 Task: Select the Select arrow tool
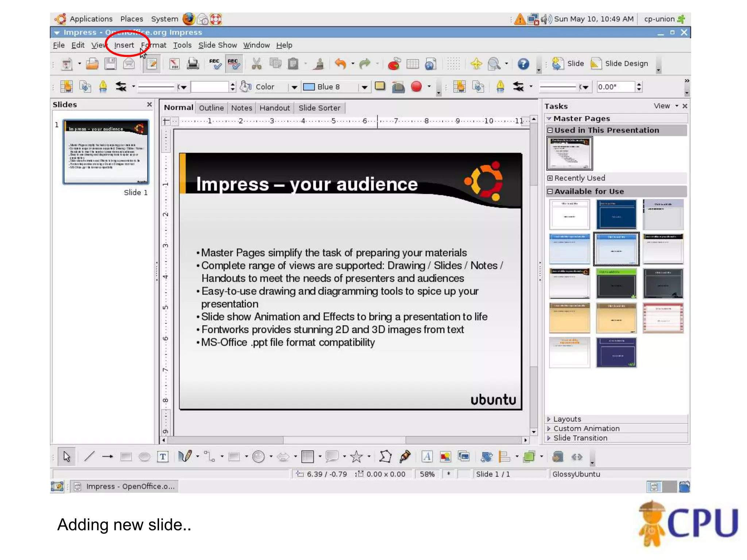(x=66, y=456)
